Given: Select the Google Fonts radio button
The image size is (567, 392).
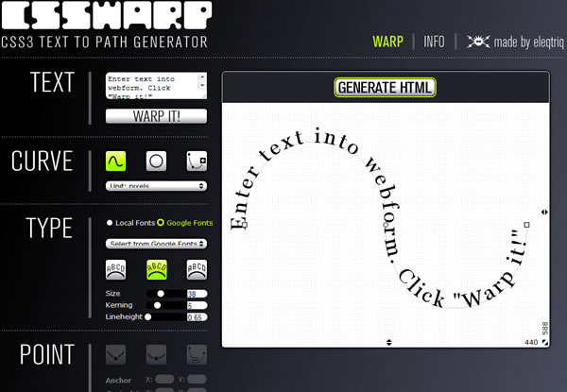Looking at the screenshot, I should [x=161, y=223].
